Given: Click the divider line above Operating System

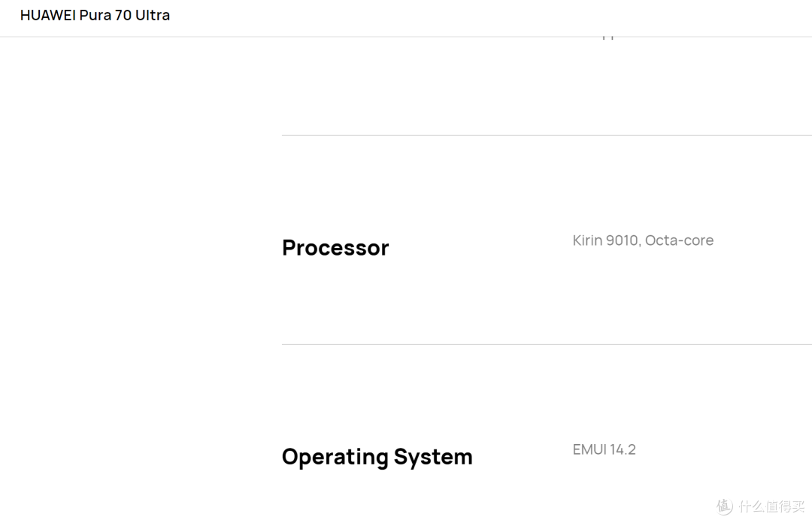Looking at the screenshot, I should [x=547, y=344].
